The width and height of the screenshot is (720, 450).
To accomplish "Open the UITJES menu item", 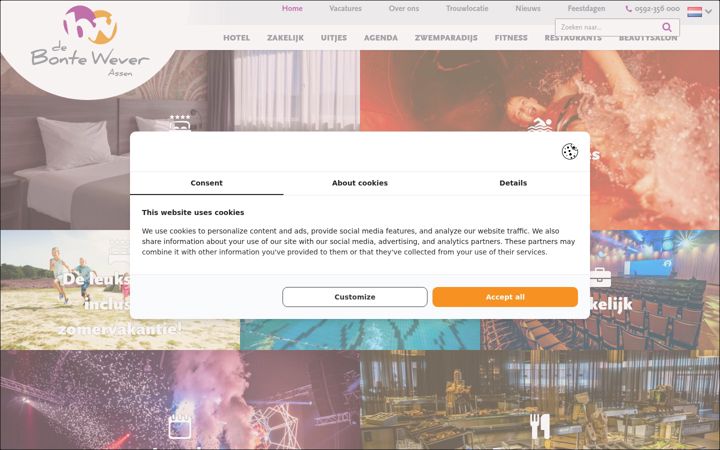I will click(x=334, y=38).
